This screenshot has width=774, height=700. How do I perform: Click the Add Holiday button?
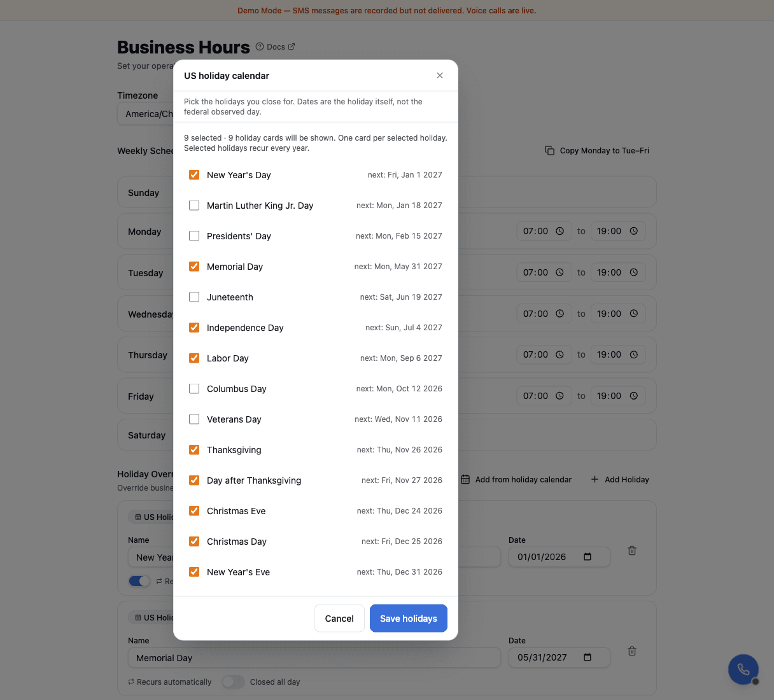620,480
